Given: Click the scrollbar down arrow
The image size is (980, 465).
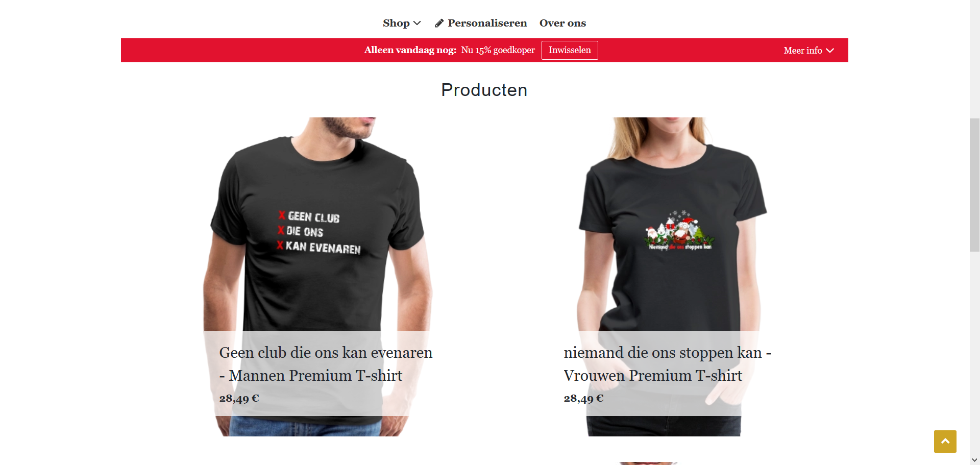Looking at the screenshot, I should [x=974, y=460].
